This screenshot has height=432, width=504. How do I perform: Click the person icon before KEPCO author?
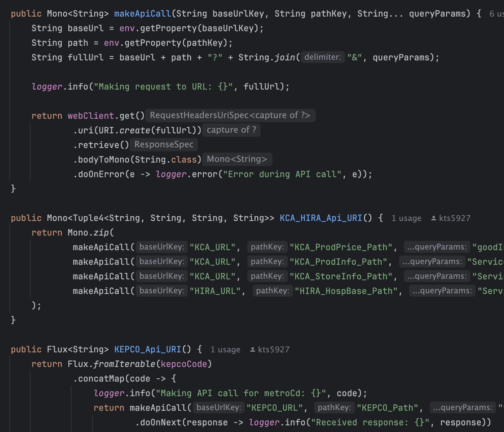pos(252,350)
